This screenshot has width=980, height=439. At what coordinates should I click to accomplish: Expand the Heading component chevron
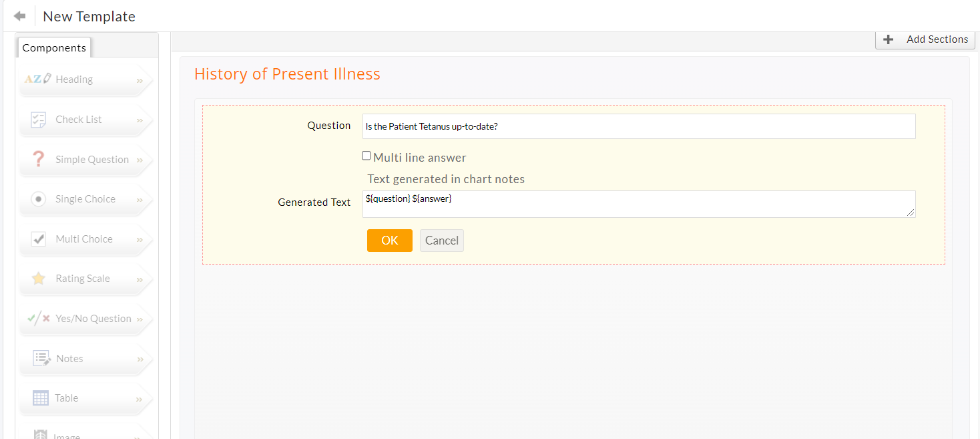(x=140, y=80)
